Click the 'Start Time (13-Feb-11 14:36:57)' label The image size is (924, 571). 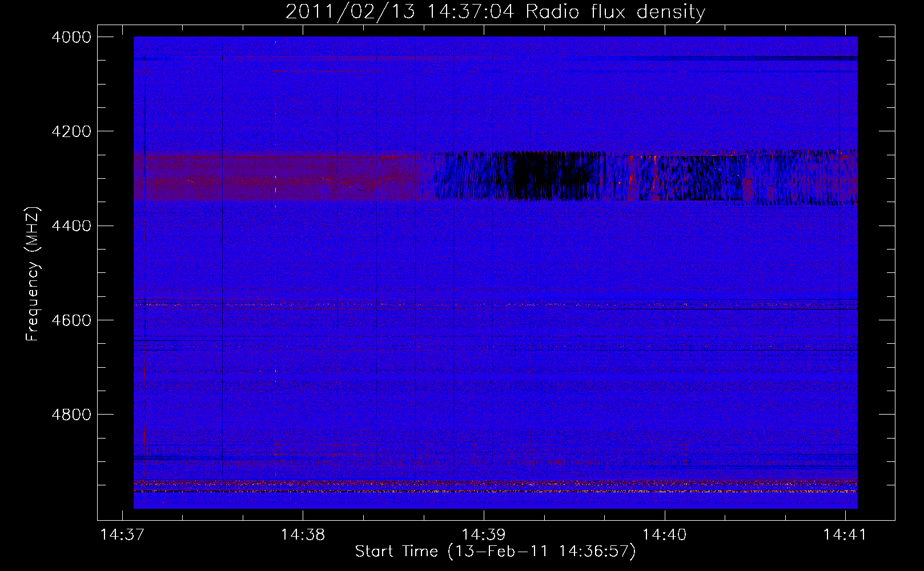pos(495,552)
